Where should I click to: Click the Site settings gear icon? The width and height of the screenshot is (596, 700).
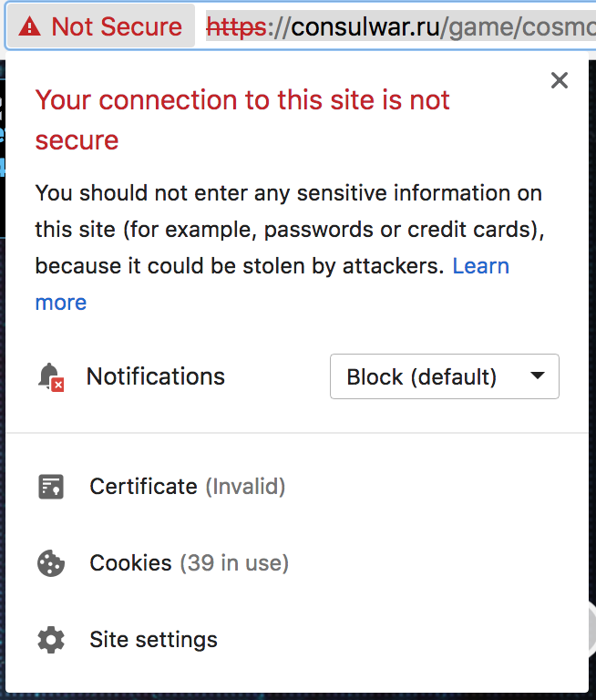[51, 640]
